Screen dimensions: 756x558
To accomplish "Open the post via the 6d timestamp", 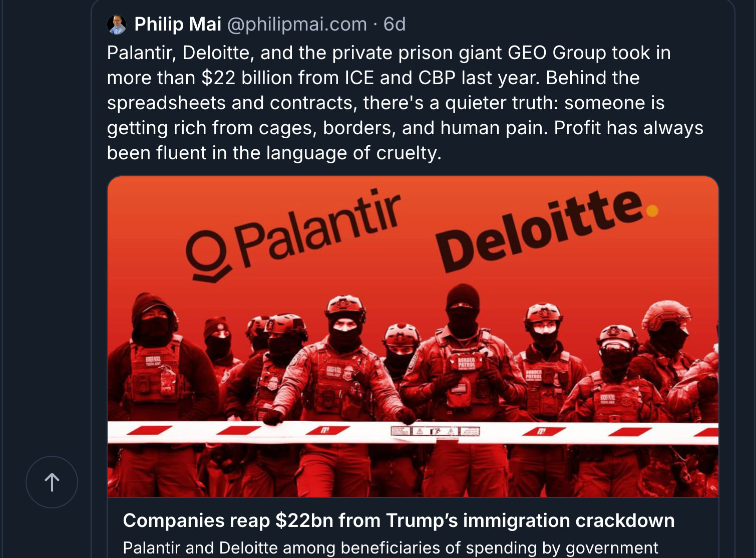I will (x=395, y=24).
